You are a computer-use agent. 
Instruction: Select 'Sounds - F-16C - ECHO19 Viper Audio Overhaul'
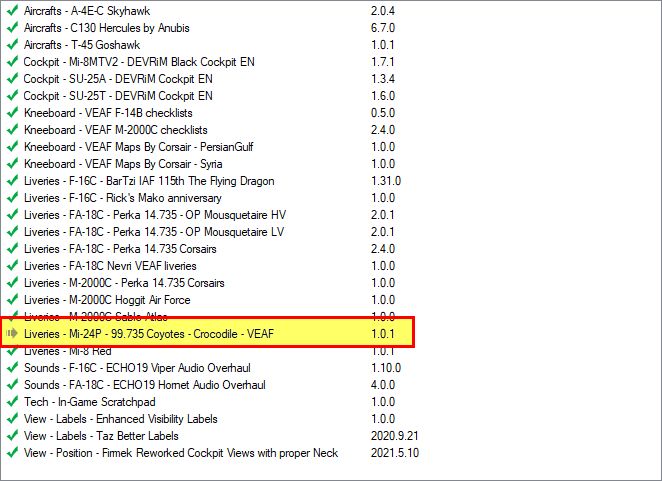coord(137,368)
